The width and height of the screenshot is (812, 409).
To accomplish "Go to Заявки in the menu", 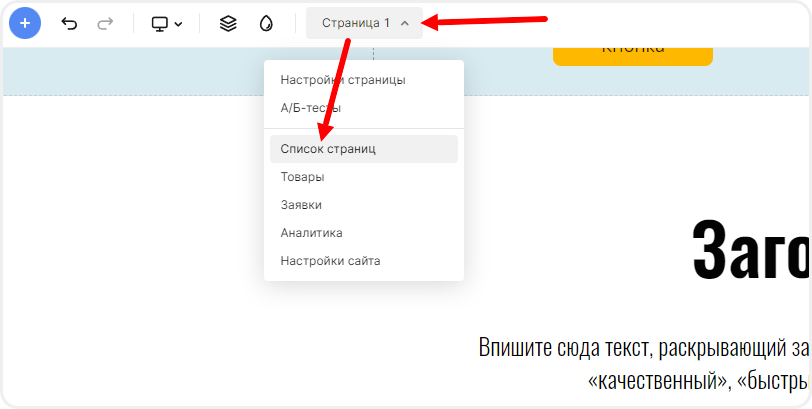I will pyautogui.click(x=301, y=205).
